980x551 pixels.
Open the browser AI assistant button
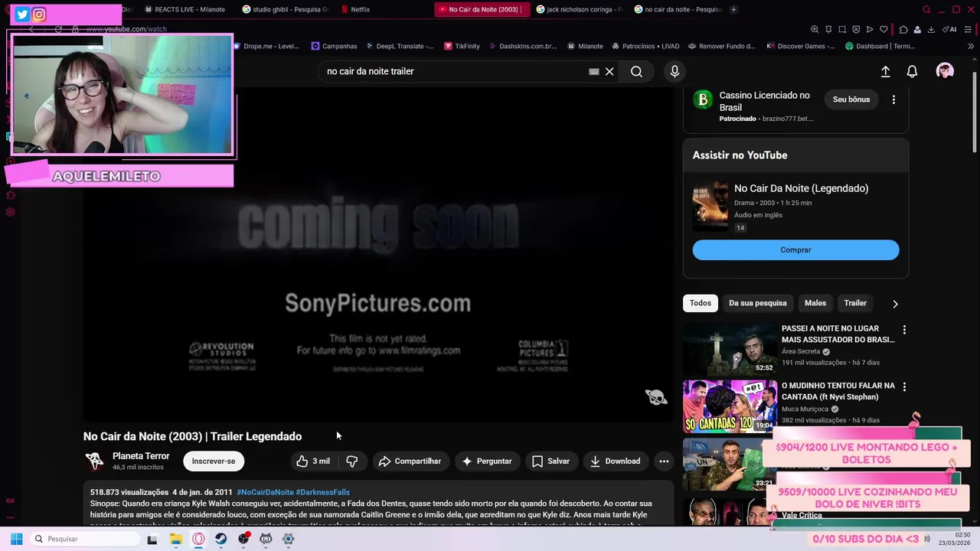(950, 29)
